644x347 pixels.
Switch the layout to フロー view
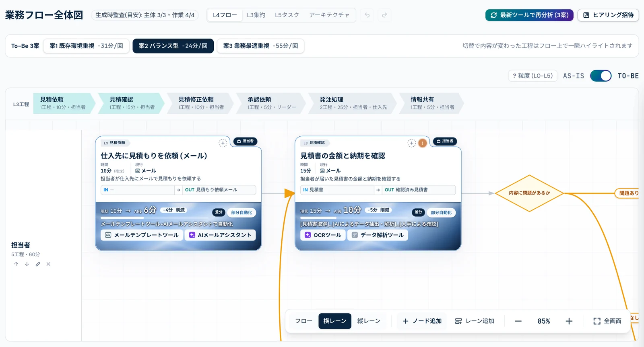point(303,321)
